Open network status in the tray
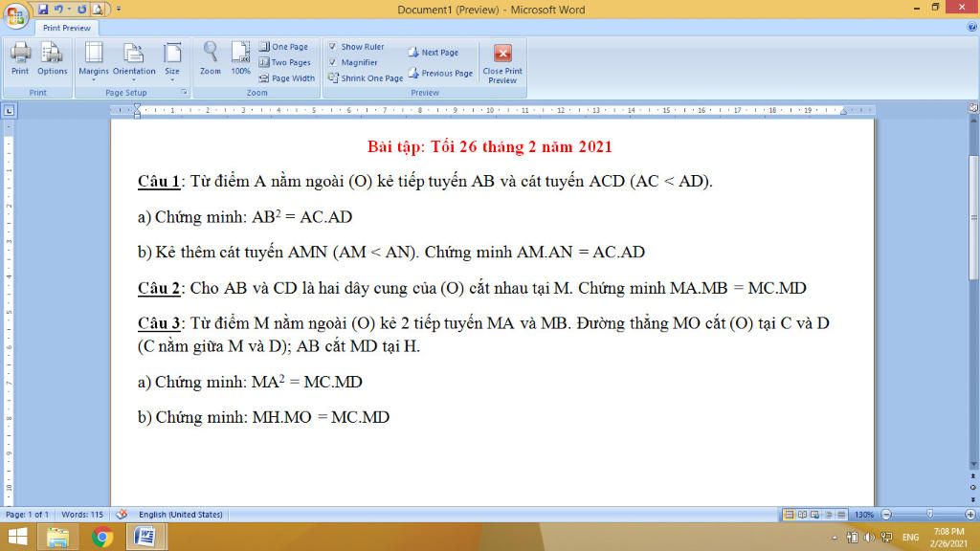 pyautogui.click(x=886, y=538)
